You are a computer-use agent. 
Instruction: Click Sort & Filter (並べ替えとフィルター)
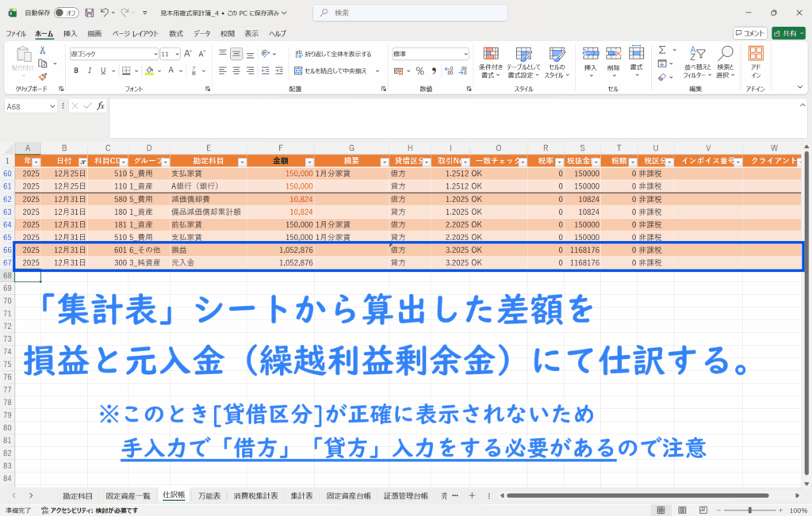coord(697,62)
